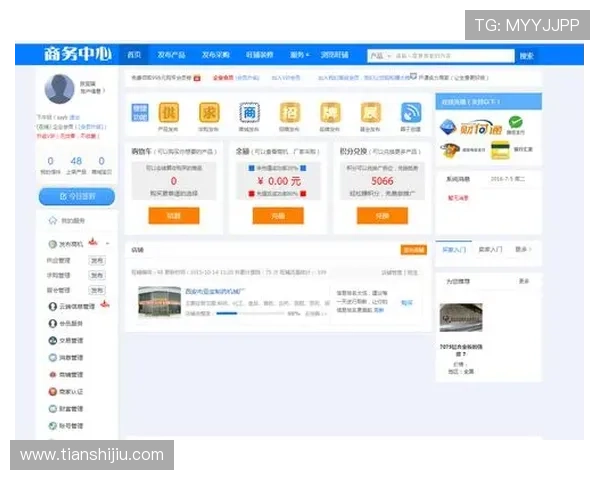
Task: Switch to the 卖家入门 tab
Action: pyautogui.click(x=490, y=250)
